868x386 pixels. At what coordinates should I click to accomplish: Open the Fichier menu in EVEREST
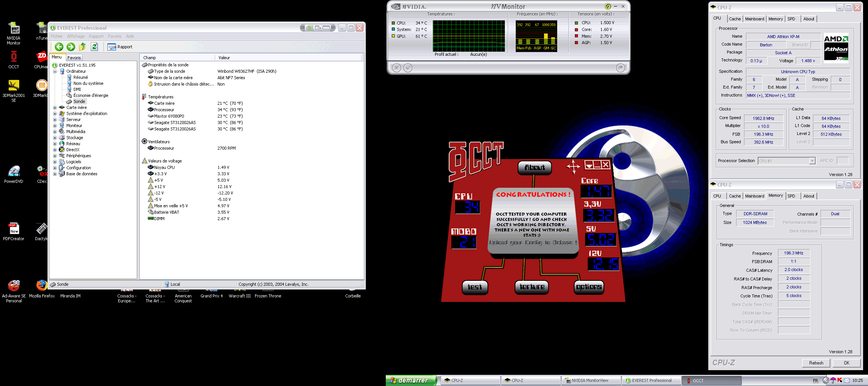coord(57,36)
